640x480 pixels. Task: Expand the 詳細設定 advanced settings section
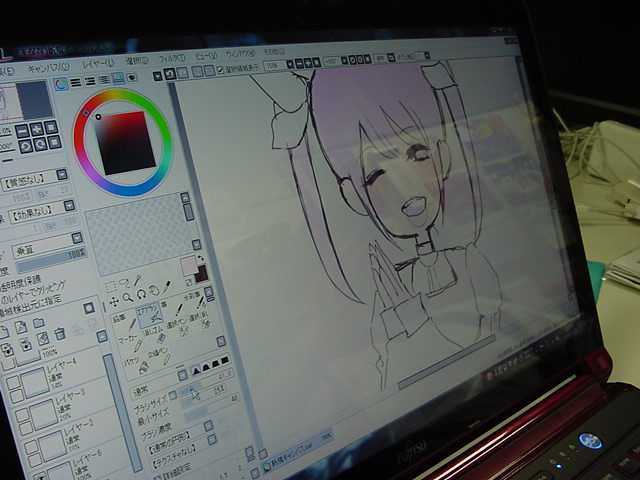click(x=174, y=470)
